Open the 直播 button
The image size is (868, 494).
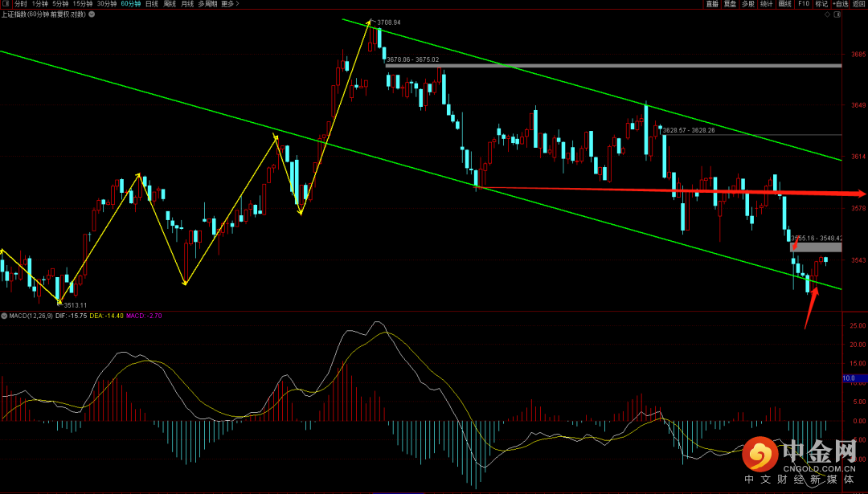point(712,4)
